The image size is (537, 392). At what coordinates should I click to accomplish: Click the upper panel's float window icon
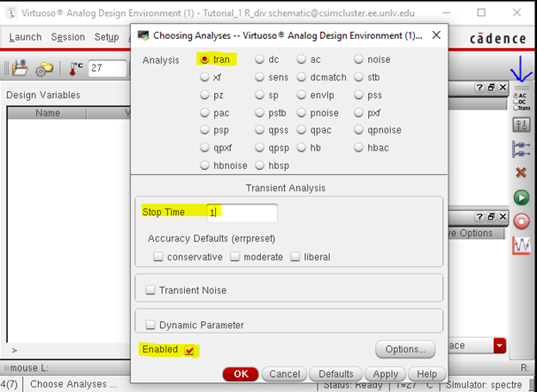491,88
